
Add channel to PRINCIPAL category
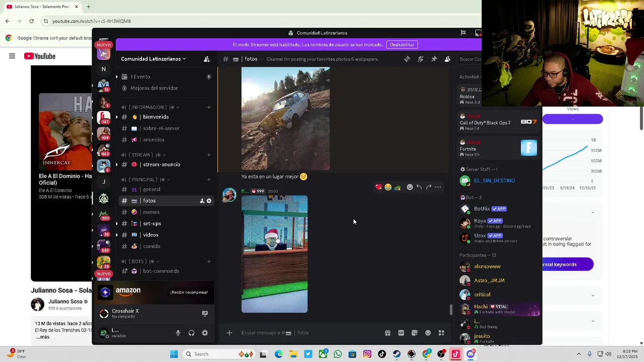tap(209, 179)
